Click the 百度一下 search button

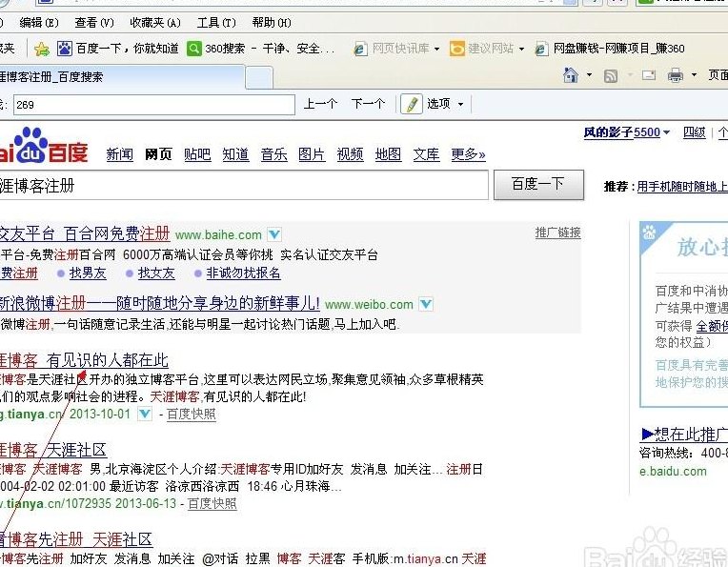[538, 185]
